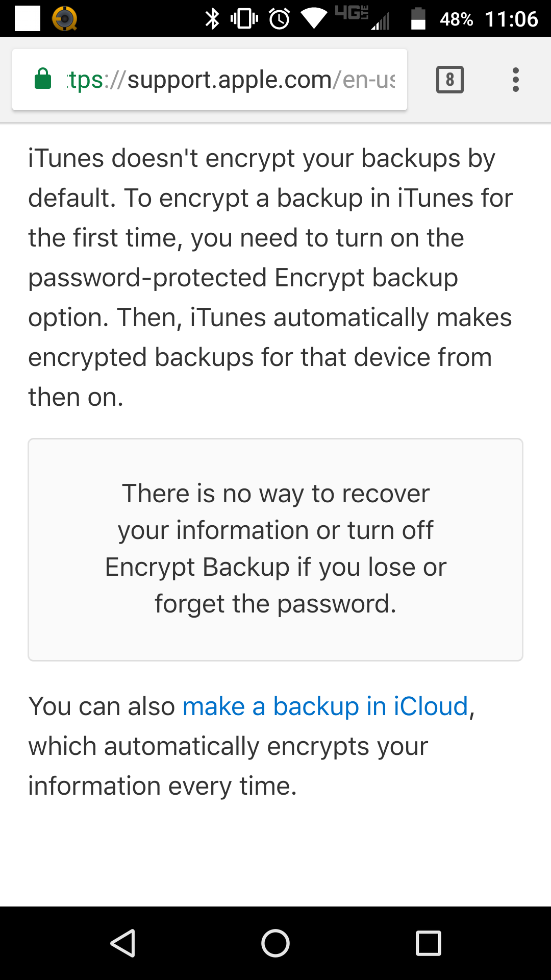Viewport: 551px width, 980px height.
Task: Open recent apps with square button
Action: coord(428,943)
